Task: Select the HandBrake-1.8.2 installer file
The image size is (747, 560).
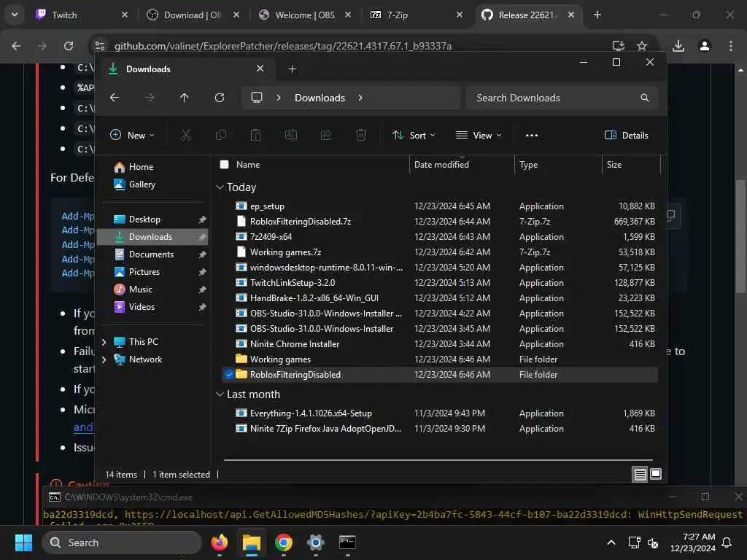Action: pyautogui.click(x=314, y=298)
